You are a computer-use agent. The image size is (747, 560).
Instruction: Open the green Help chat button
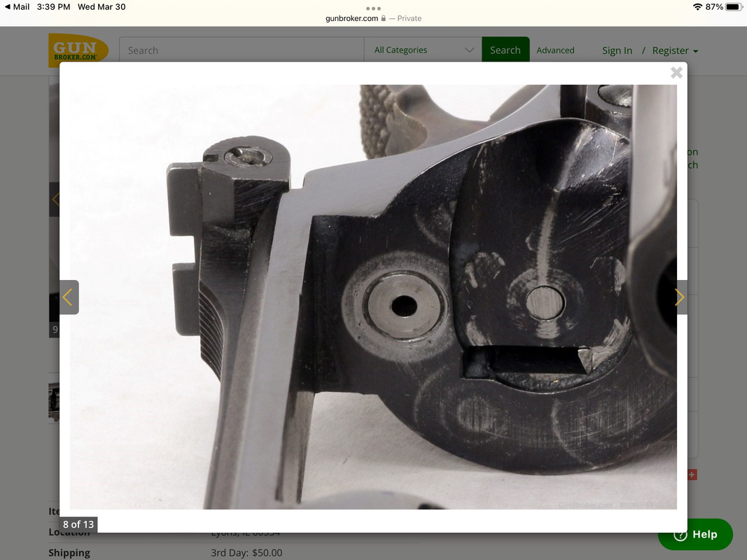point(696,534)
